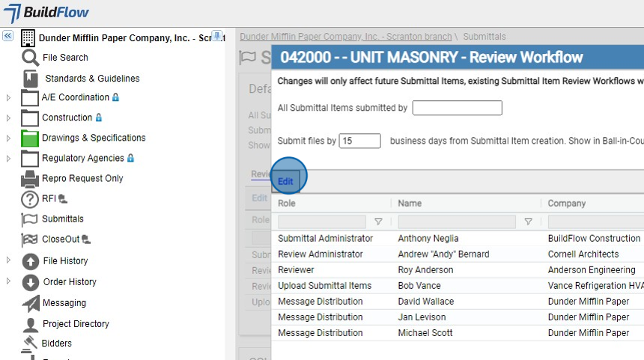The height and width of the screenshot is (360, 644).
Task: Select the Bob Vance row
Action: point(458,286)
